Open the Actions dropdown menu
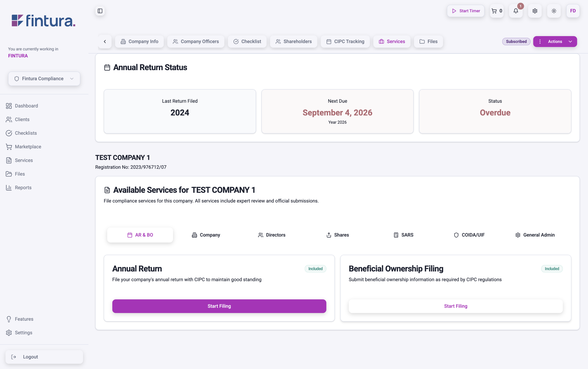The width and height of the screenshot is (588, 369). 555,41
